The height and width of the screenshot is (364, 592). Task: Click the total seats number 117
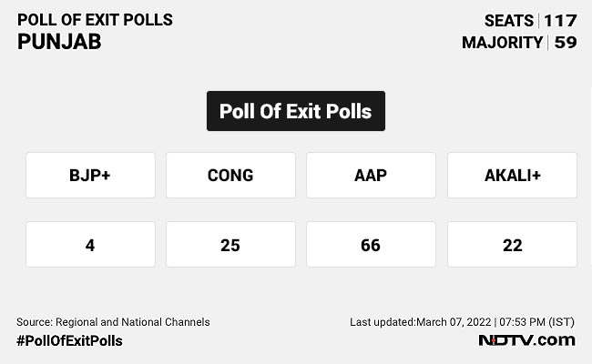pyautogui.click(x=561, y=20)
